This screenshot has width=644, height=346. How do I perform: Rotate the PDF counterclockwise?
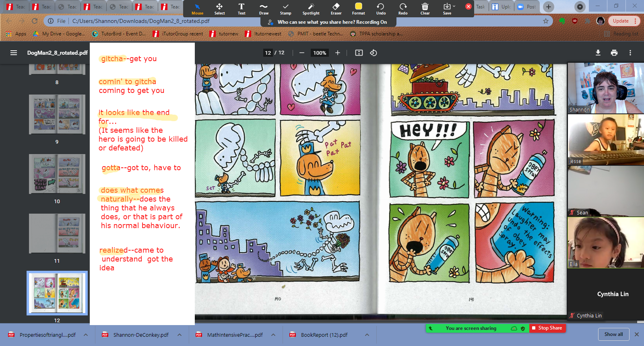click(374, 53)
